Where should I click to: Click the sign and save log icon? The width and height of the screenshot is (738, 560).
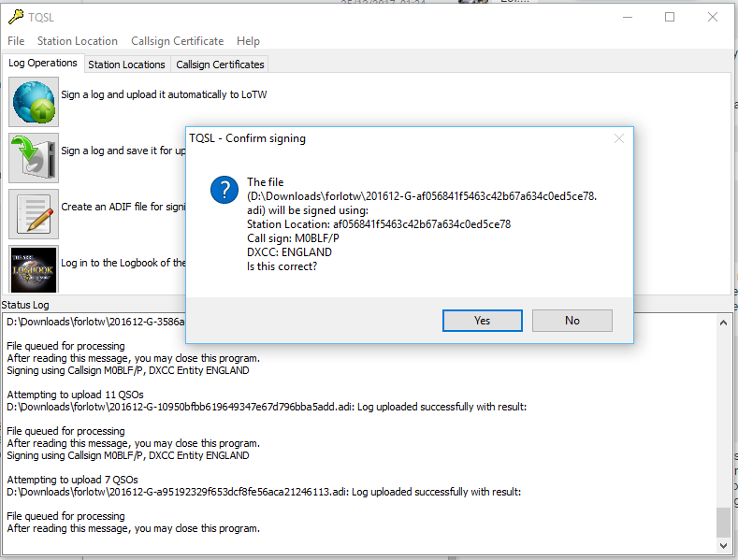point(34,158)
